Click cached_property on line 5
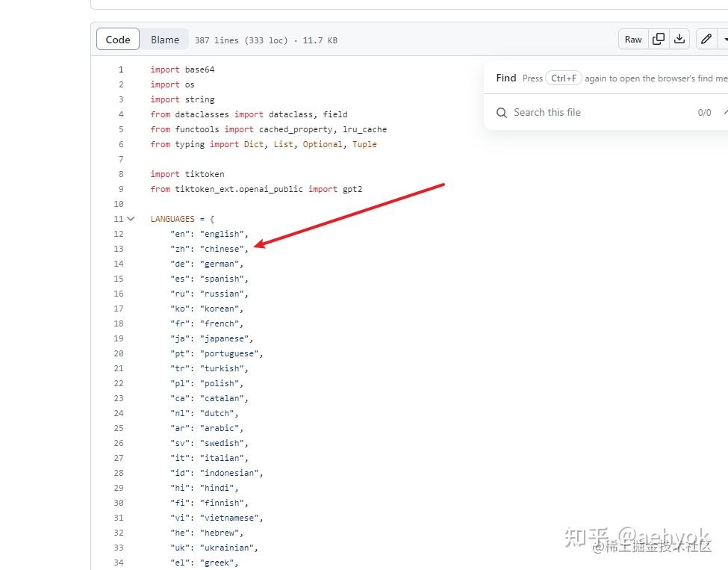 (296, 129)
